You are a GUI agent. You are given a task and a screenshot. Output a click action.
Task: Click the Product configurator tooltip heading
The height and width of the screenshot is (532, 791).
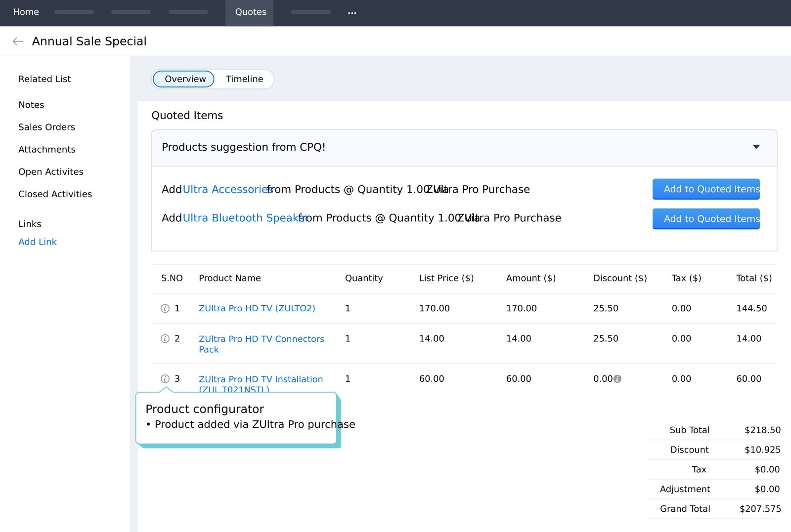coord(205,409)
